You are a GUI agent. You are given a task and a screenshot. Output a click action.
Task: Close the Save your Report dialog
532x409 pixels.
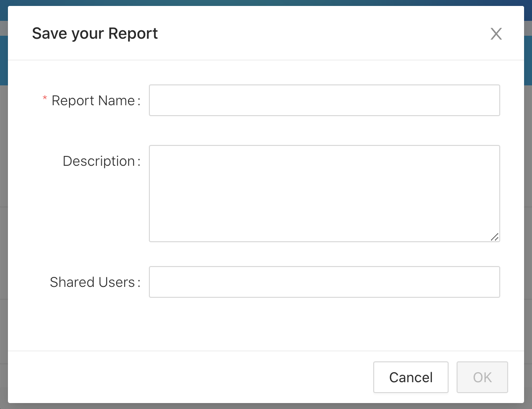pos(496,34)
